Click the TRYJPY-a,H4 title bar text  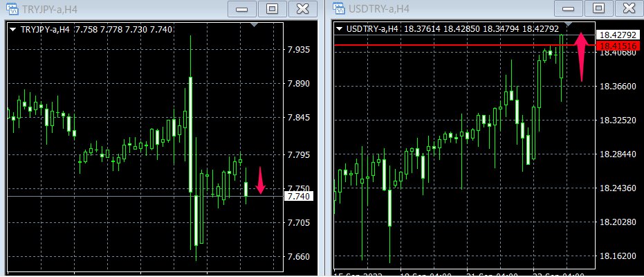click(x=48, y=9)
